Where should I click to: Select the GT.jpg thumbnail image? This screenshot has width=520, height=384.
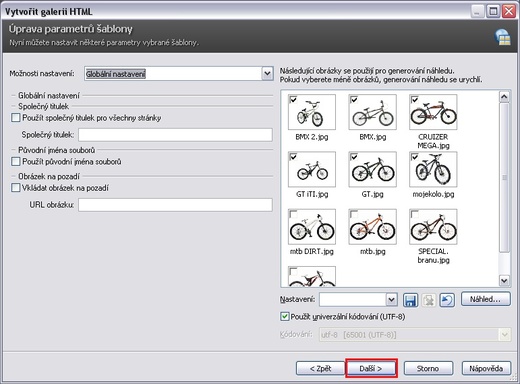click(x=373, y=169)
